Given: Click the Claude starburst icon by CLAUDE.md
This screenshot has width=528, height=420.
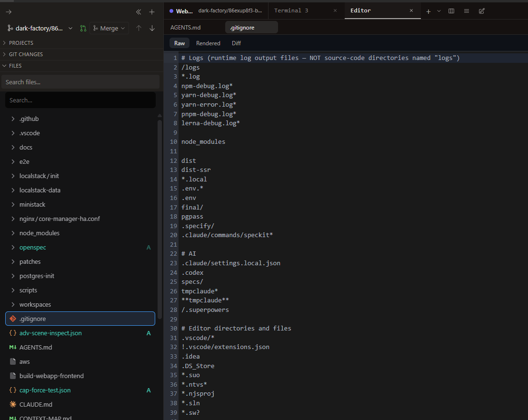Looking at the screenshot, I should click(13, 404).
